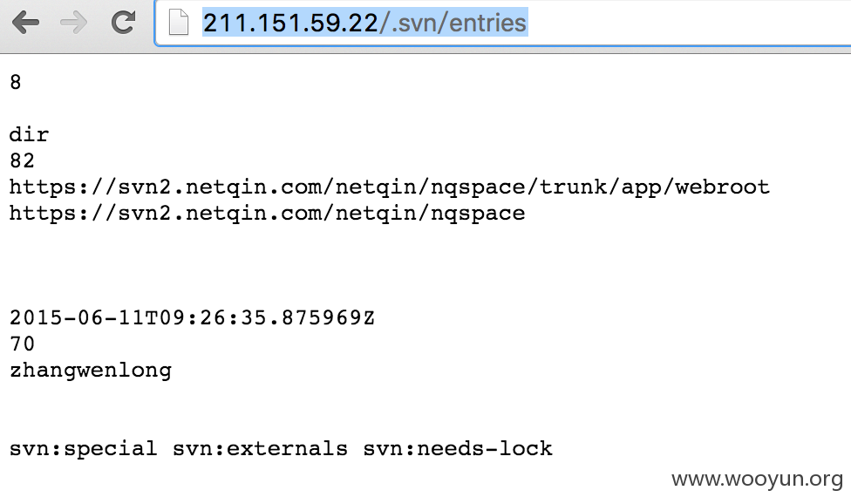
Task: Click the svn:needs-lock text
Action: (458, 449)
